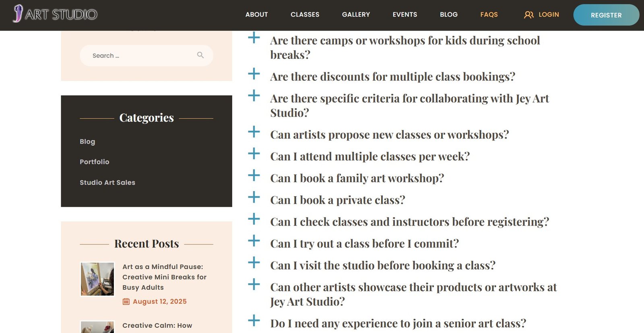Expand the plus icon for private class question
The height and width of the screenshot is (333, 644).
tap(254, 197)
